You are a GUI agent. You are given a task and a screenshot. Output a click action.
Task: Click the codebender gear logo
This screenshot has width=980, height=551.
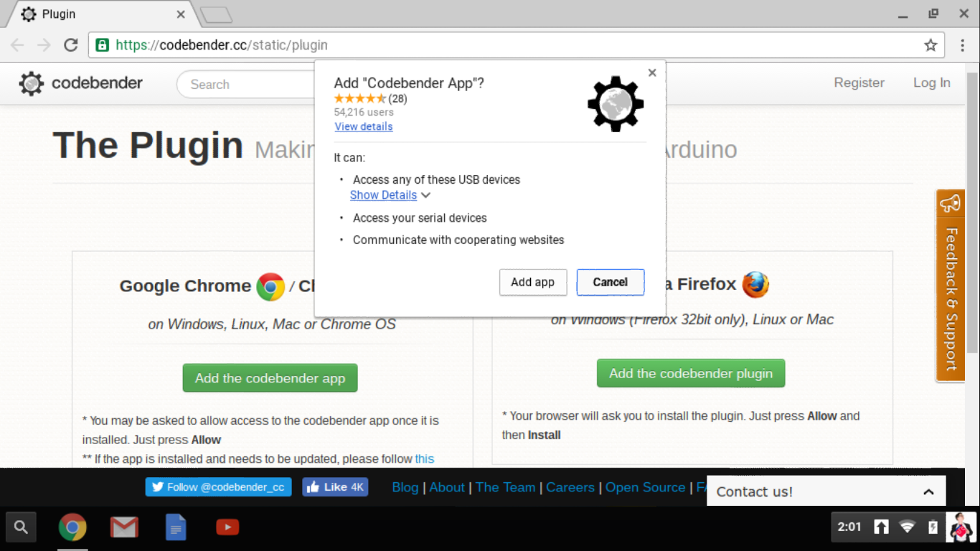point(32,84)
